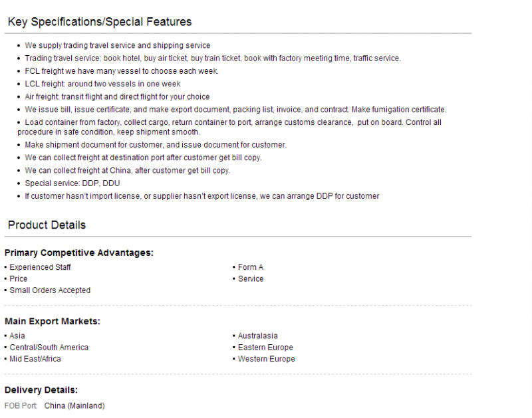Select the Mid East/Africa market
The height and width of the screenshot is (418, 532).
coord(35,359)
